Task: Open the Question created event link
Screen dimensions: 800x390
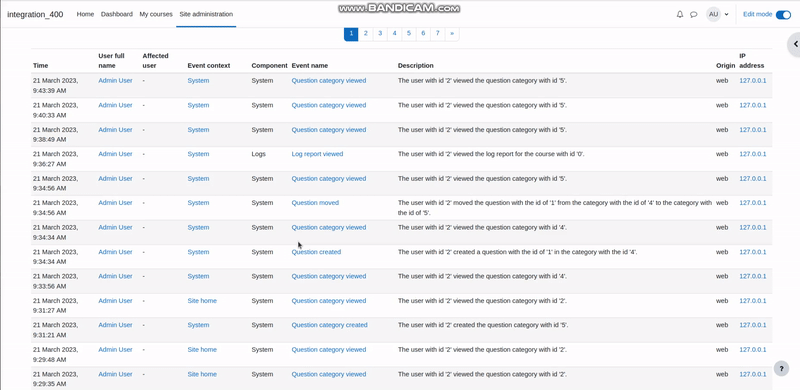Action: tap(316, 252)
